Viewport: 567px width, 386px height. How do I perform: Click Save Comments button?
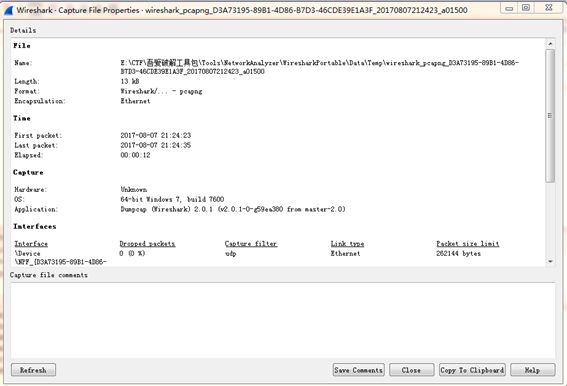point(358,370)
